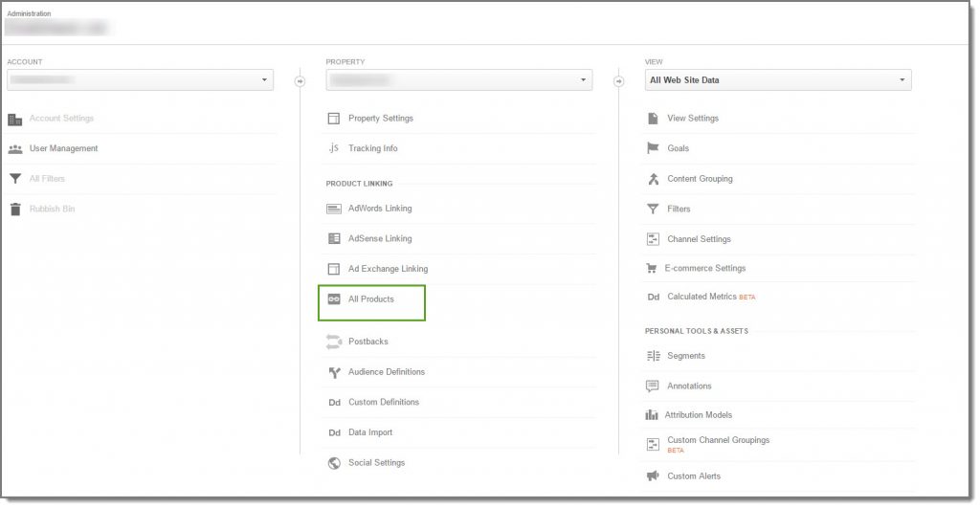The width and height of the screenshot is (980, 508).
Task: Click the Custom Alerts megaphone icon
Action: (x=653, y=476)
